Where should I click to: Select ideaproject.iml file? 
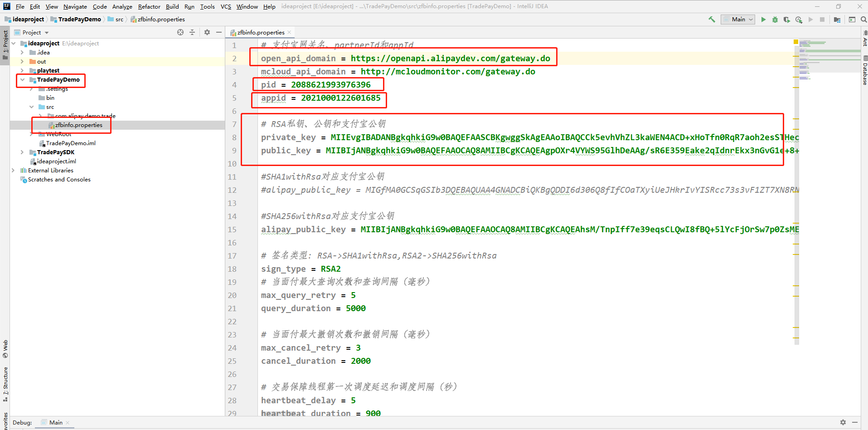tap(56, 161)
